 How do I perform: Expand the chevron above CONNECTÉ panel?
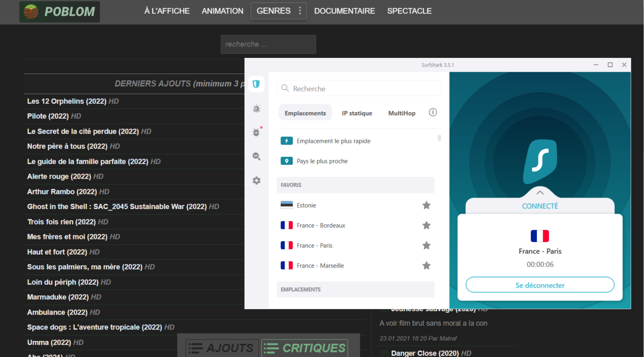540,193
